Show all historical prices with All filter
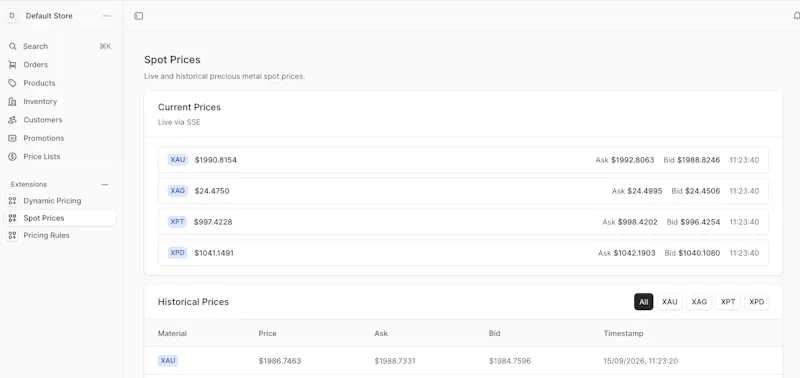 pos(643,302)
